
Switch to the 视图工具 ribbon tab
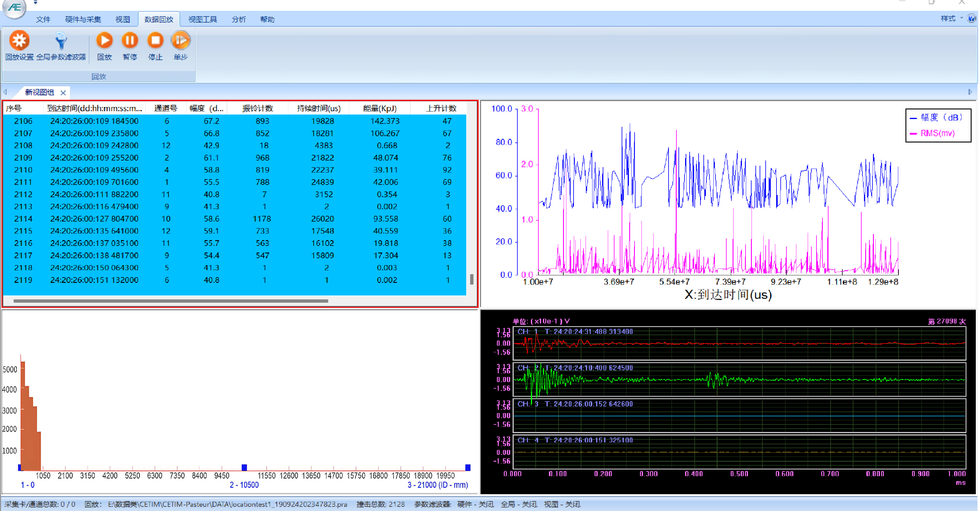tap(202, 19)
